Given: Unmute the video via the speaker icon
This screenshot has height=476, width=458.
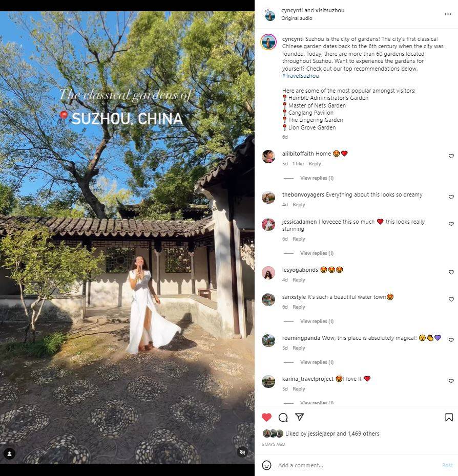Looking at the screenshot, I should (x=242, y=452).
